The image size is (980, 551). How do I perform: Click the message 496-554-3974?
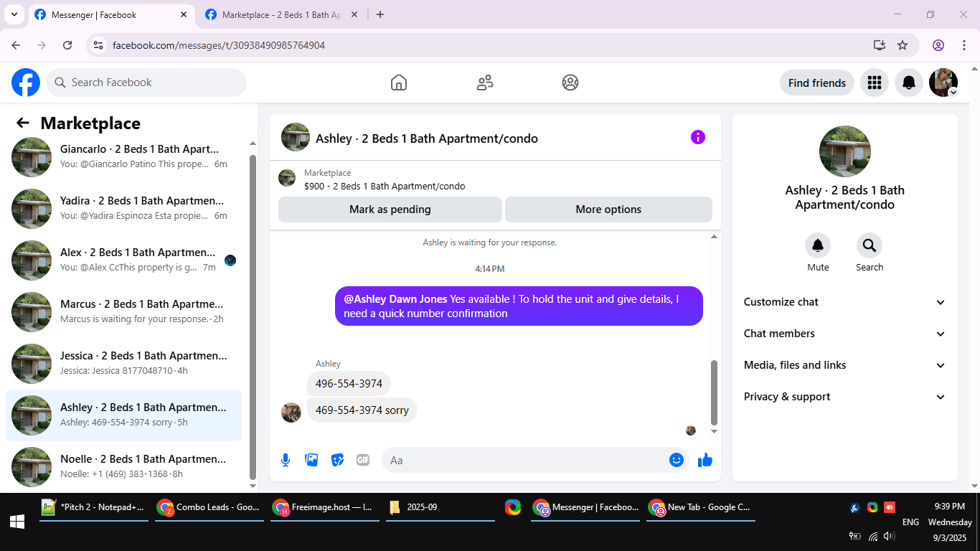pyautogui.click(x=349, y=384)
